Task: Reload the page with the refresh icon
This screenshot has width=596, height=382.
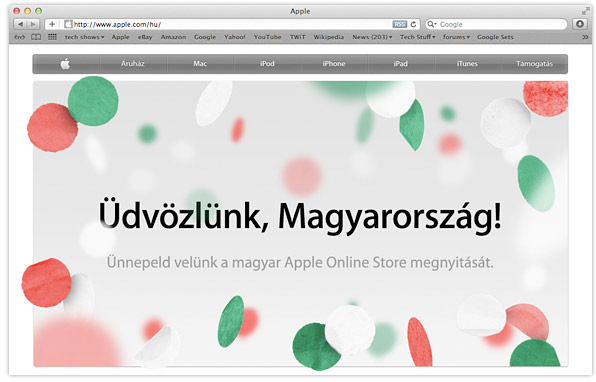Action: pos(413,24)
